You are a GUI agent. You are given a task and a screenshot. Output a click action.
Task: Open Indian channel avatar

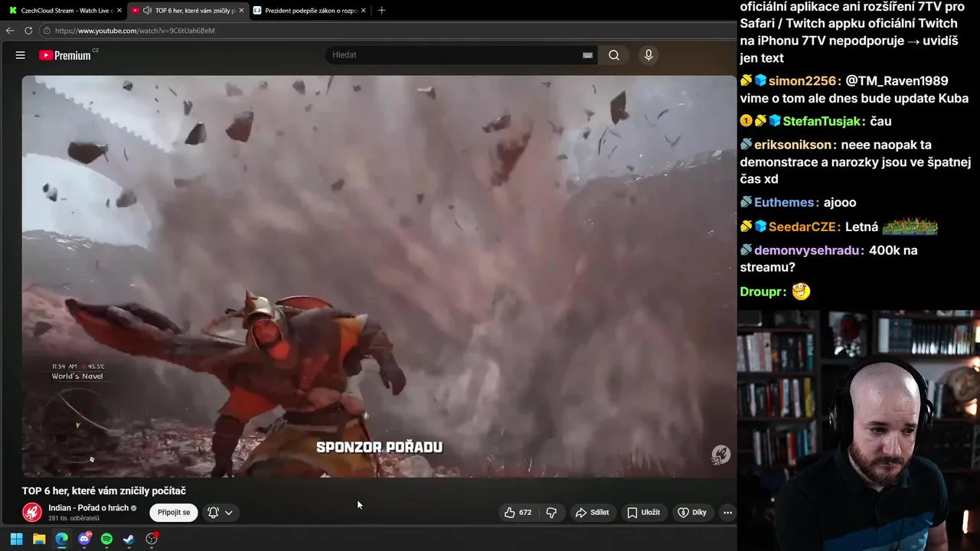[32, 513]
